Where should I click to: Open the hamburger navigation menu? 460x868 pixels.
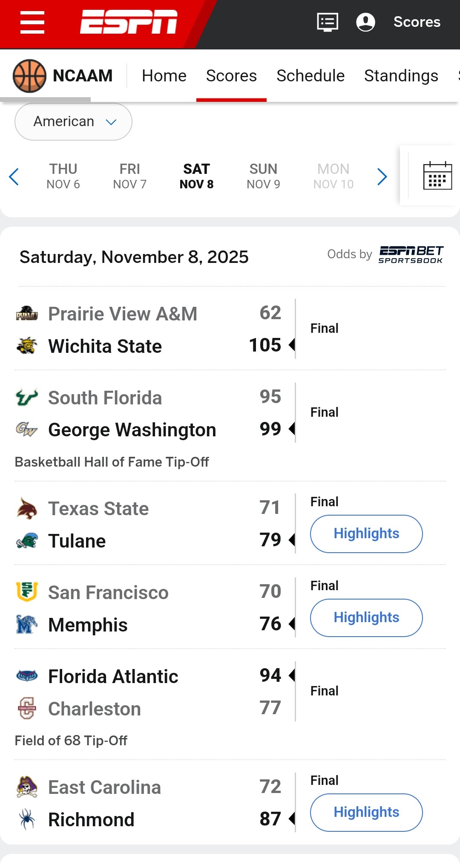32,22
